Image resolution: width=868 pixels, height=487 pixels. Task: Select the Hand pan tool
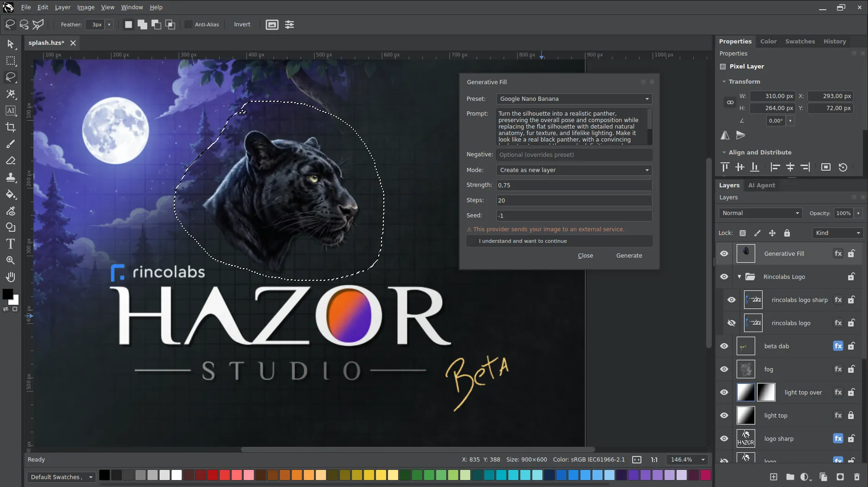click(10, 277)
